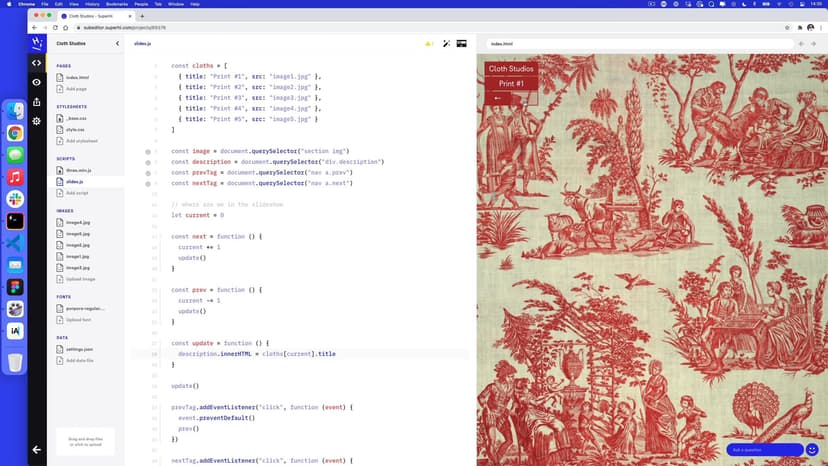Toggle the preview layout icon

click(462, 44)
